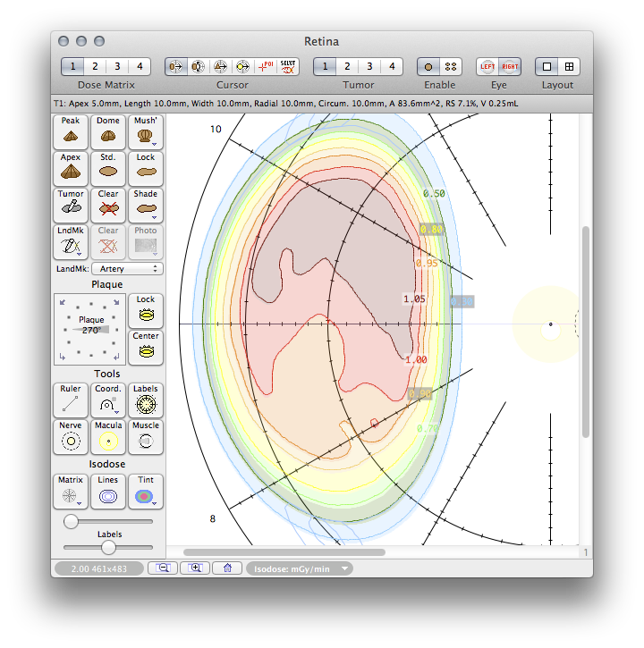Lock the tumor shape
This screenshot has height=648, width=644.
coord(146,169)
